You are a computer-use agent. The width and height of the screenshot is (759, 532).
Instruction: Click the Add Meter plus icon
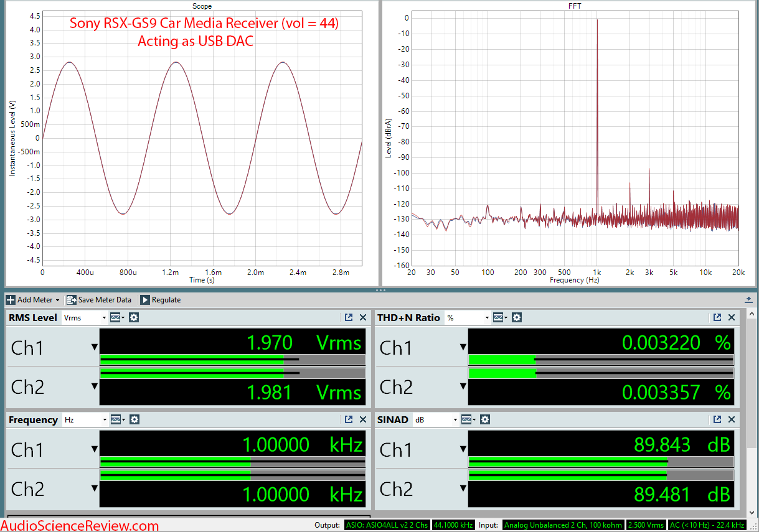click(x=11, y=300)
